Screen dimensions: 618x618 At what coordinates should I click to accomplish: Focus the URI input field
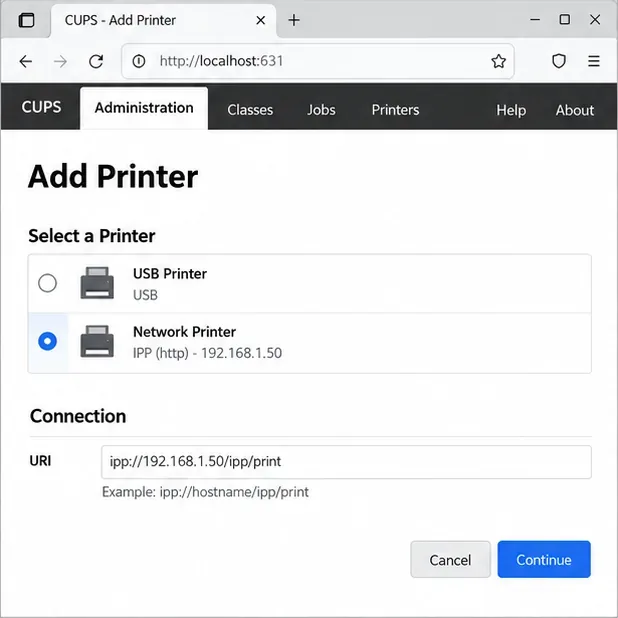point(346,462)
